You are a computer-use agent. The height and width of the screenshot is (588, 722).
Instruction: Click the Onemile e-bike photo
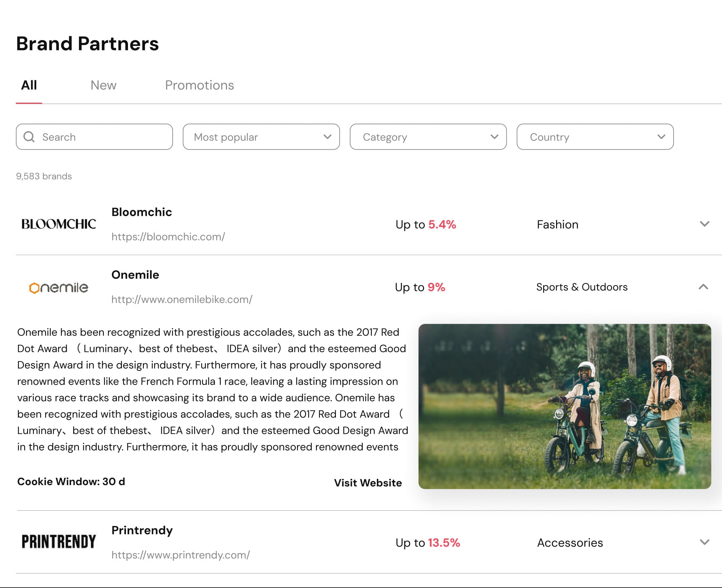[565, 406]
